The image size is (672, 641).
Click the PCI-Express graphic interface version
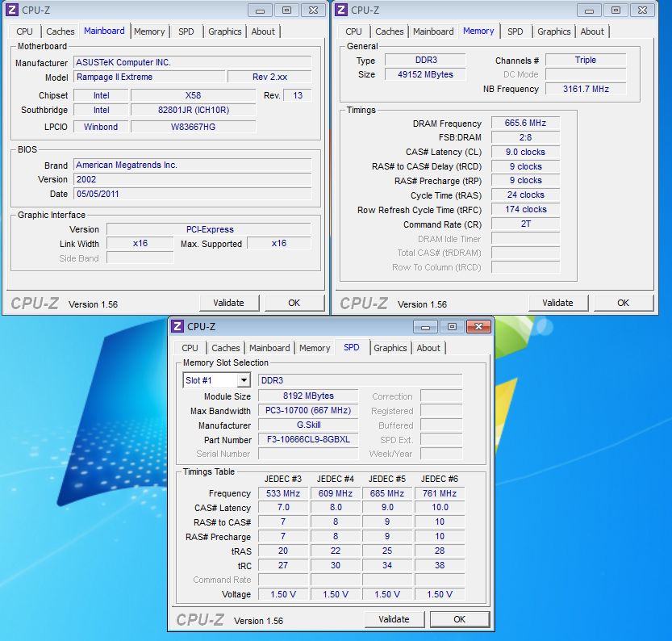tap(209, 229)
